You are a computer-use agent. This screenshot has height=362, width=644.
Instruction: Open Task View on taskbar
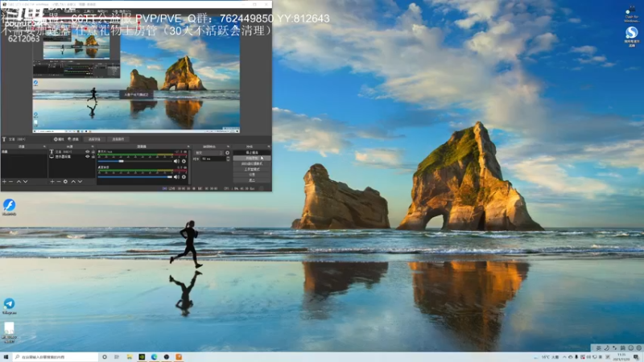pos(117,357)
